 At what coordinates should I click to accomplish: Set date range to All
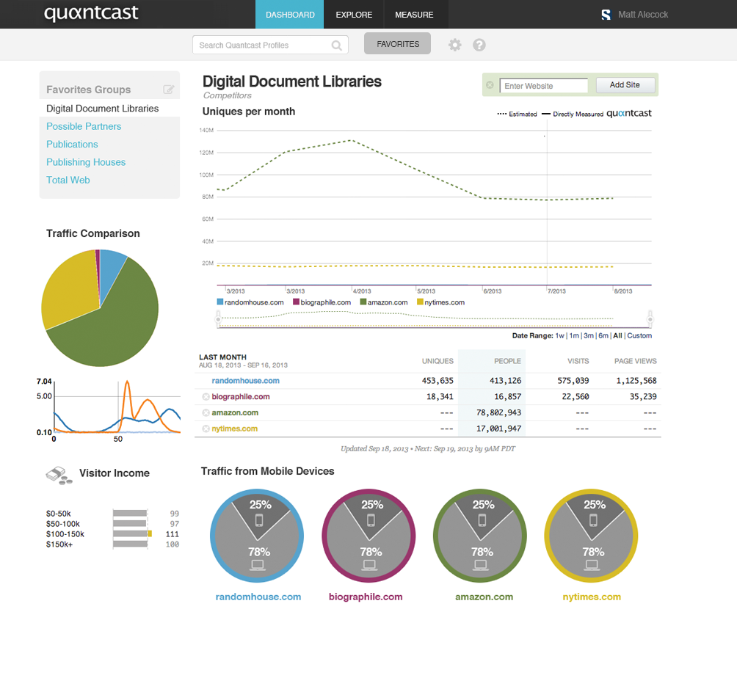click(617, 336)
